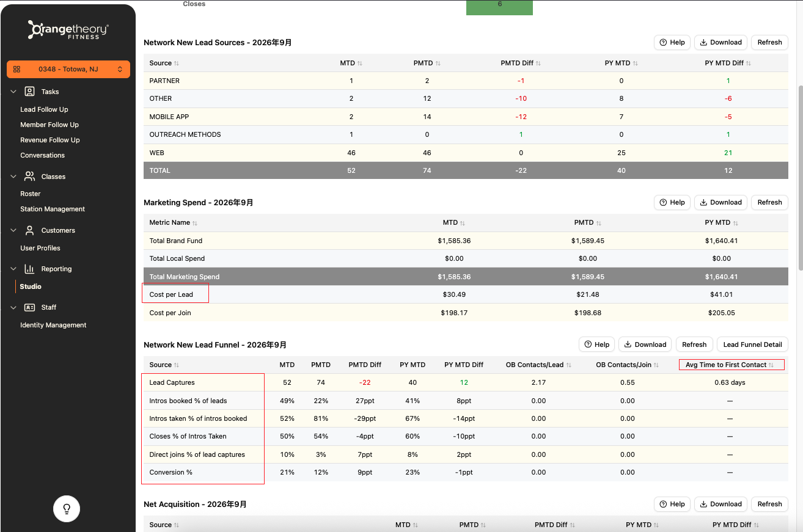Open User Profiles page
Image resolution: width=803 pixels, height=532 pixels.
tap(40, 248)
